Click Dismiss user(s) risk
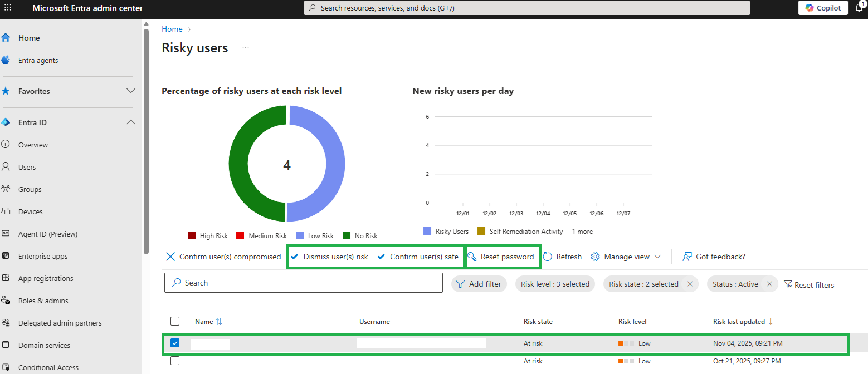Viewport: 868px width, 374px height. pos(330,257)
